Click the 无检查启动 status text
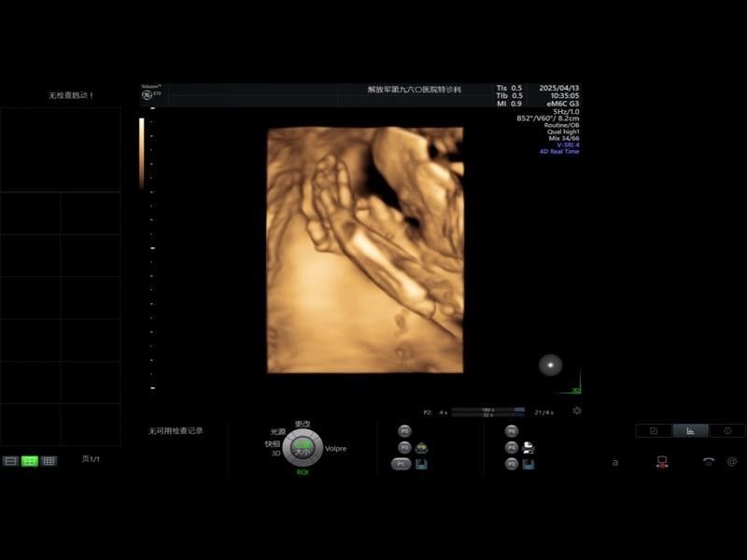 [x=71, y=95]
